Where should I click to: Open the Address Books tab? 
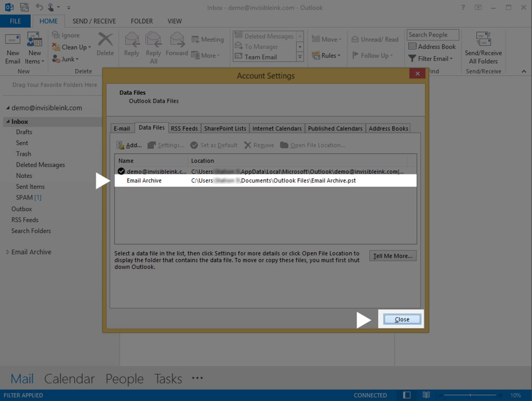(x=388, y=128)
